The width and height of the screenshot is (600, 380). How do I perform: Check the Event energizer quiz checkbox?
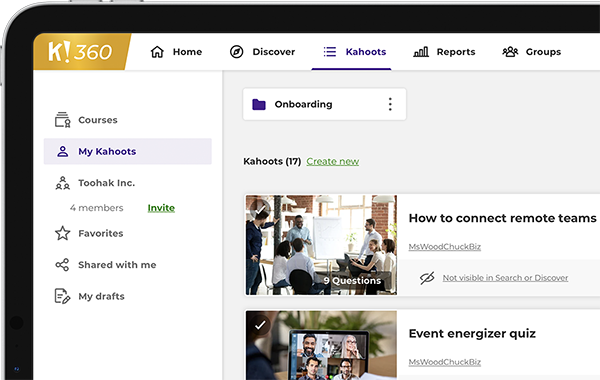[260, 325]
